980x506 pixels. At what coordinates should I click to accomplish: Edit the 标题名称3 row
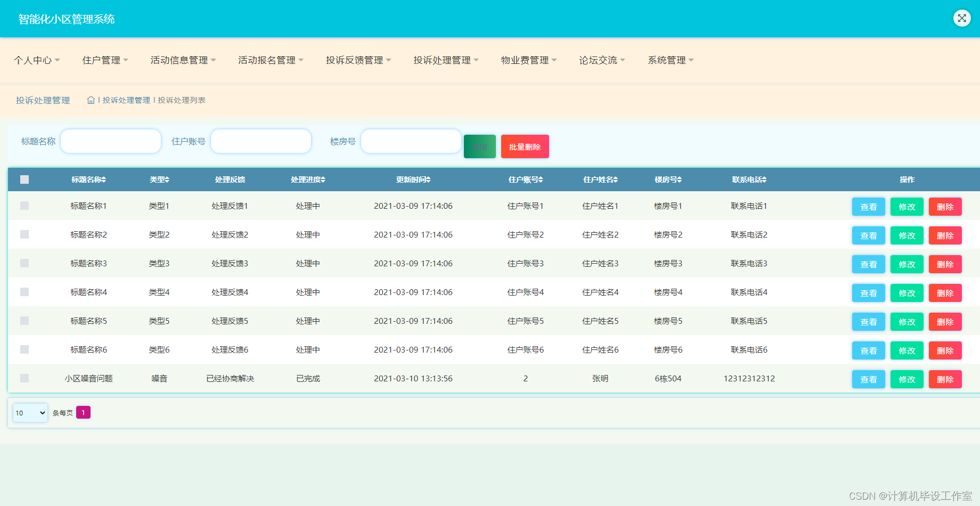(907, 264)
